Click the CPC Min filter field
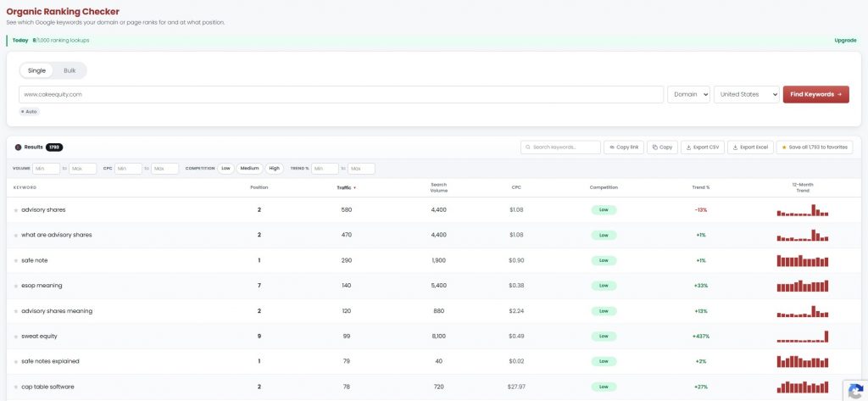 coord(129,169)
